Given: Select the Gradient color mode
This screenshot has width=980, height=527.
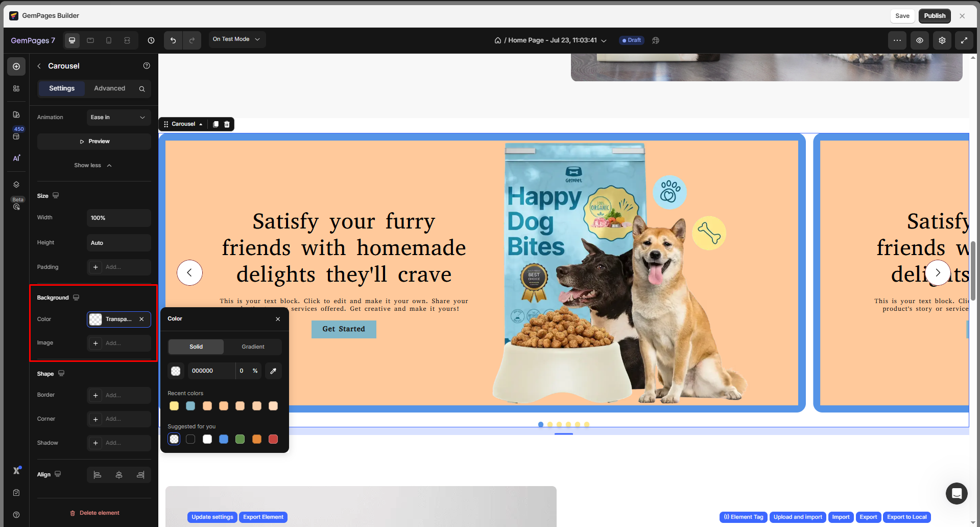Looking at the screenshot, I should (253, 347).
